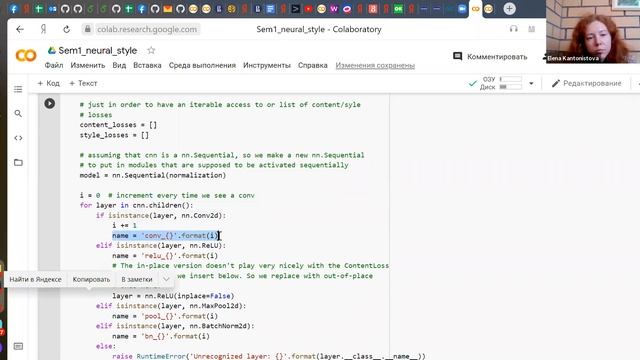Click the line 'content_losses = []'
Viewport: 640px width, 360px height.
(x=118, y=125)
